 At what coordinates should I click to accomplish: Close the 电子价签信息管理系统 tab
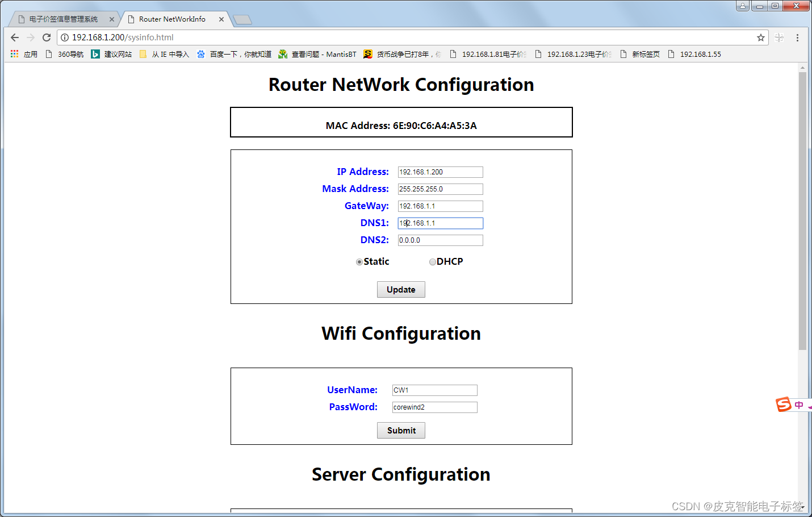112,19
